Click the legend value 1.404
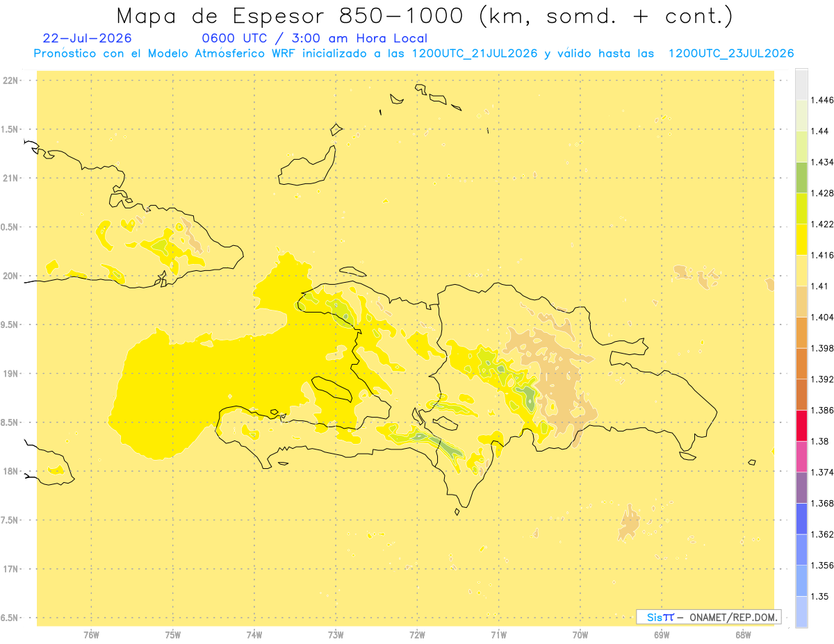Image resolution: width=834 pixels, height=644 pixels. (x=822, y=317)
